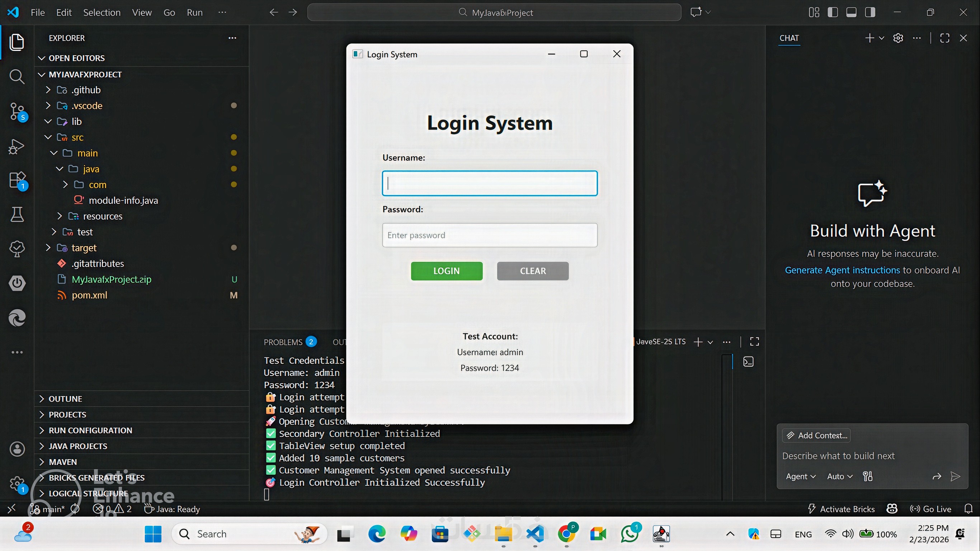
Task: Click the Configure Tools icon in chat
Action: pyautogui.click(x=868, y=476)
